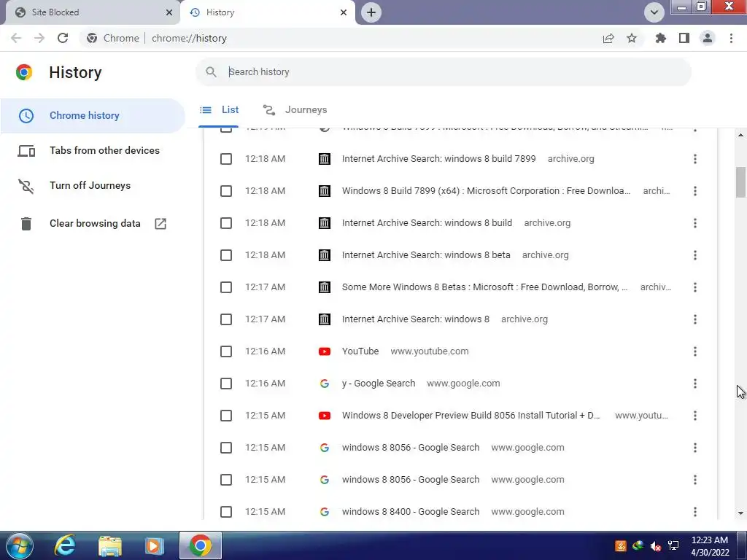747x560 pixels.
Task: Open actions menu for Windows 8 Build 7899 (x64)
Action: pyautogui.click(x=695, y=191)
